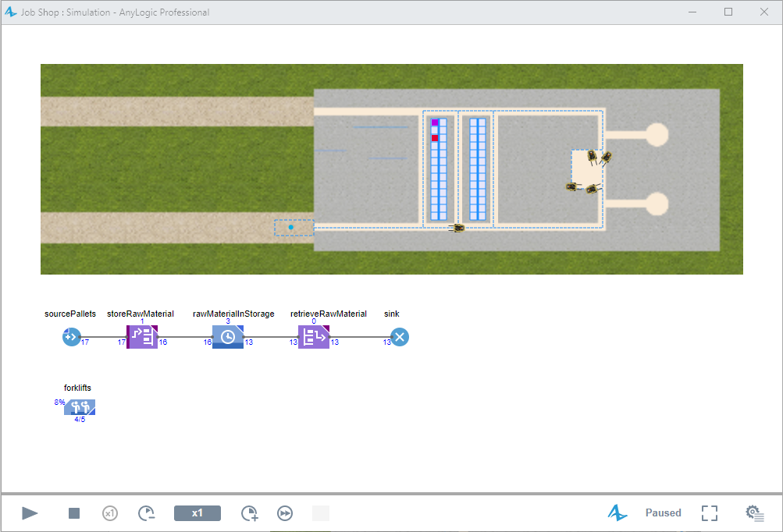Slow down simulation speed icon
This screenshot has height=532, width=783.
coord(146,513)
